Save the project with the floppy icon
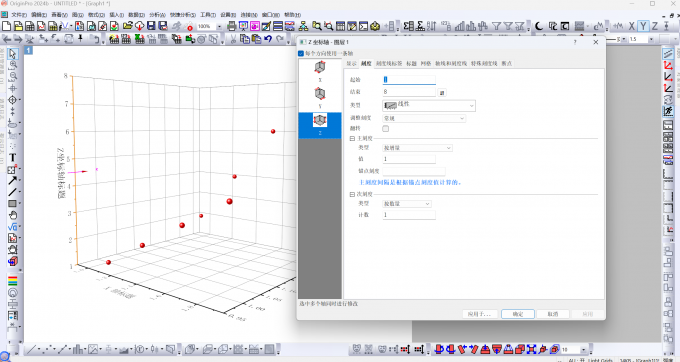Viewport: 680px width, 362px height. point(151,26)
